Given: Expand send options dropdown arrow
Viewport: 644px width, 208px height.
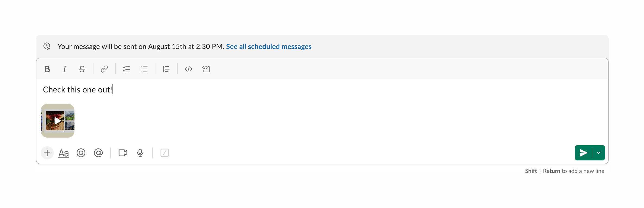Looking at the screenshot, I should [599, 153].
